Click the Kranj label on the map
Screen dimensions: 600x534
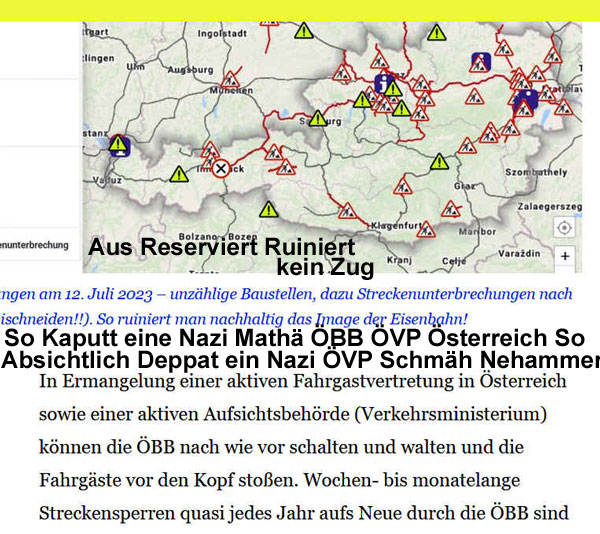399,260
